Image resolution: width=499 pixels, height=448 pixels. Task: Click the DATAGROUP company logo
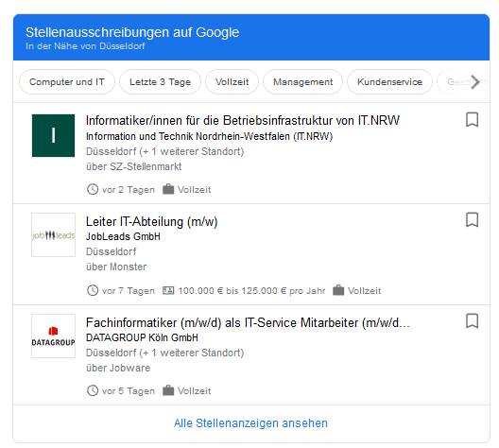(54, 336)
